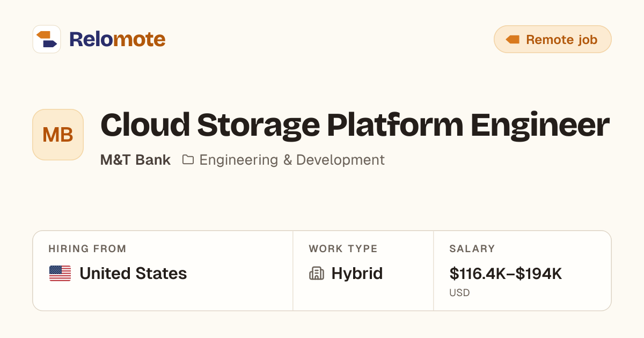
Task: Select the United States text
Action: point(133,274)
